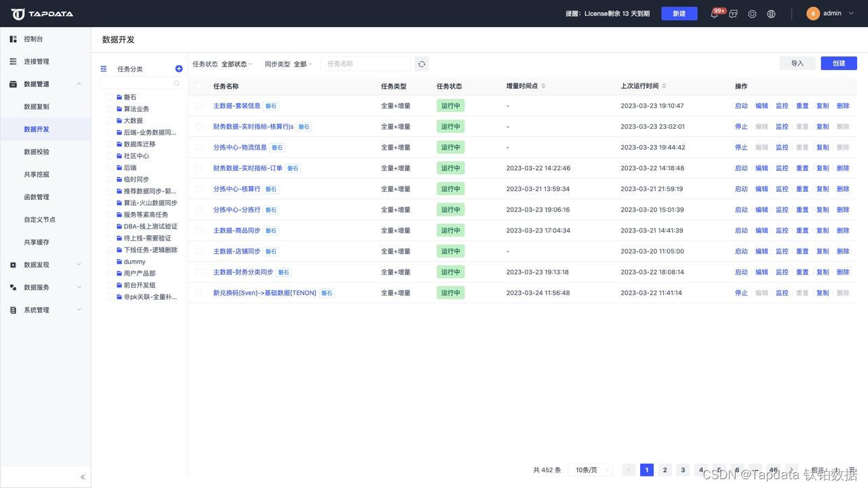868x488 pixels.
Task: Click the 导入 import button
Action: (x=797, y=63)
